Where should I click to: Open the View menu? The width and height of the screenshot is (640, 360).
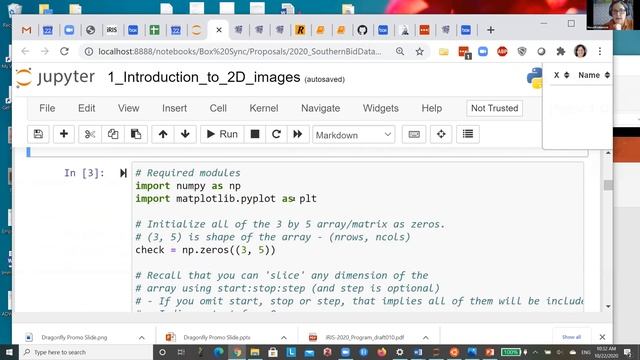129,108
